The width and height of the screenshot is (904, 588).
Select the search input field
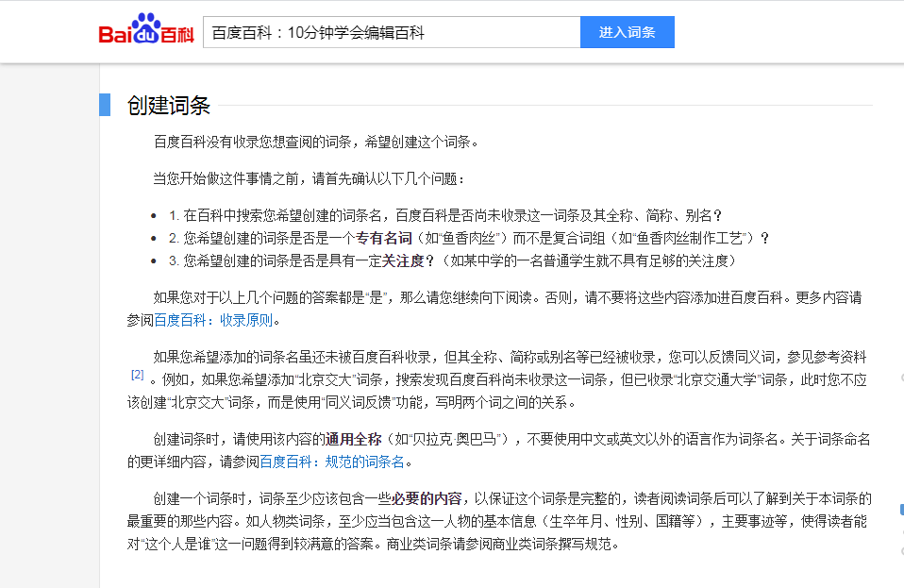point(392,31)
